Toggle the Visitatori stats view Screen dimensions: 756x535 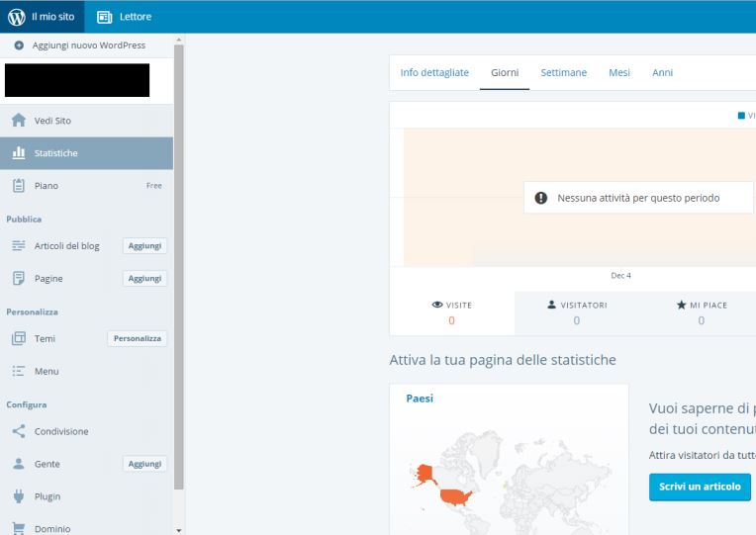coord(576,312)
